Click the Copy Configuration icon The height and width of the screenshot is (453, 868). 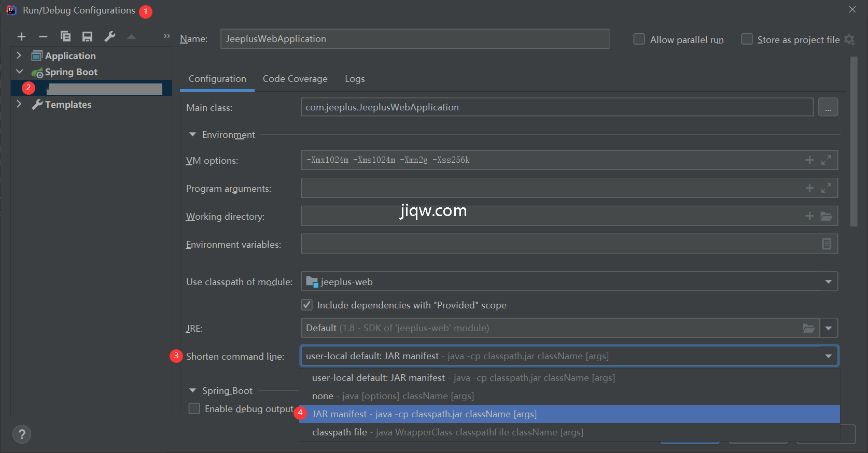coord(65,36)
